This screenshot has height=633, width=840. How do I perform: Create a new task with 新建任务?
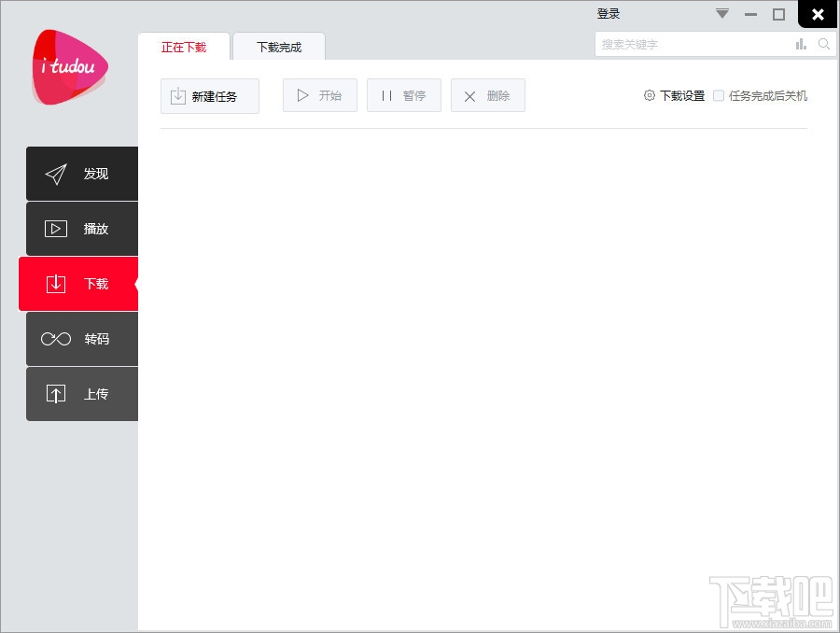(x=210, y=95)
